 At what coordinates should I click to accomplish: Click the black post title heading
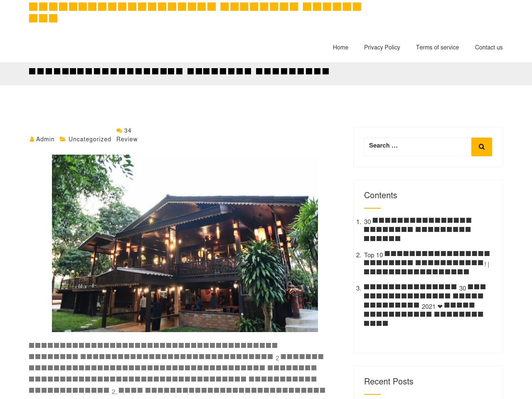[x=179, y=71]
